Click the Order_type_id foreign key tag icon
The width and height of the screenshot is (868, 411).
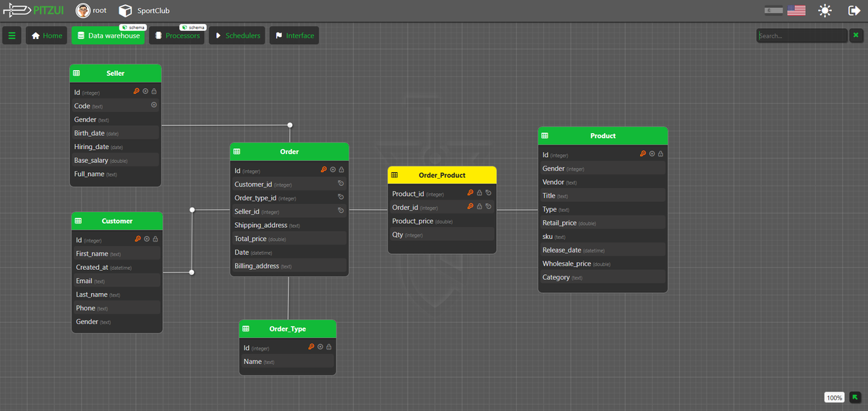[341, 197]
